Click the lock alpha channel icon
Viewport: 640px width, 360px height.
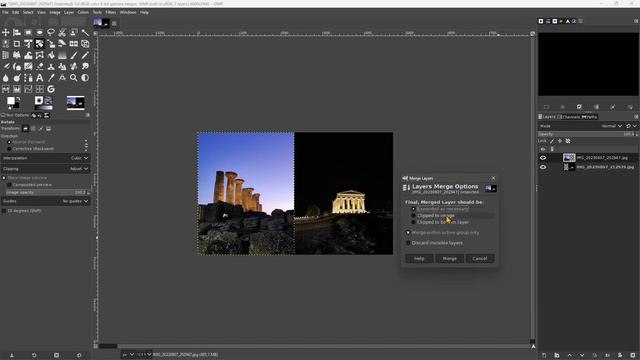[x=568, y=141]
